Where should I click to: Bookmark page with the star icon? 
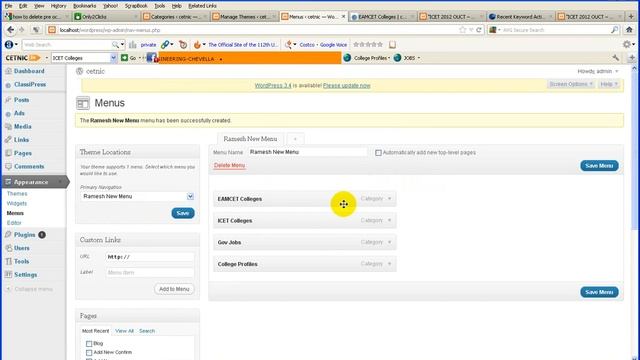tap(462, 30)
